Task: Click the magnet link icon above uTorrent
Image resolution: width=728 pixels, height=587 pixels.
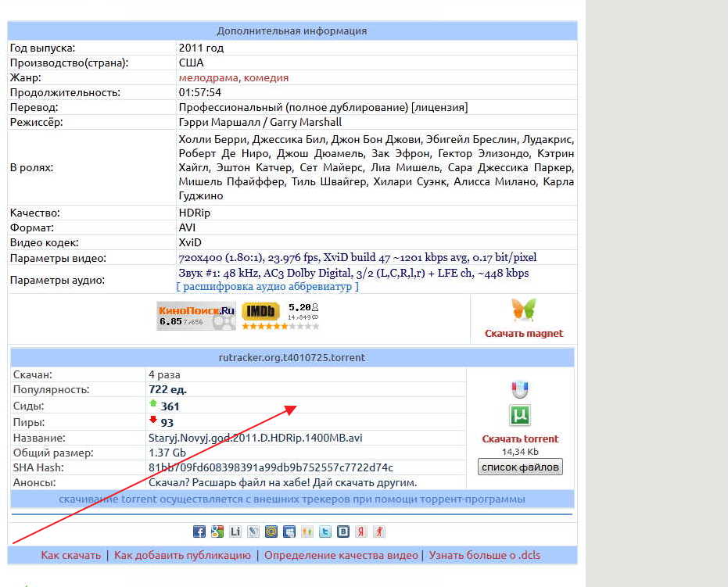Action: [x=520, y=388]
